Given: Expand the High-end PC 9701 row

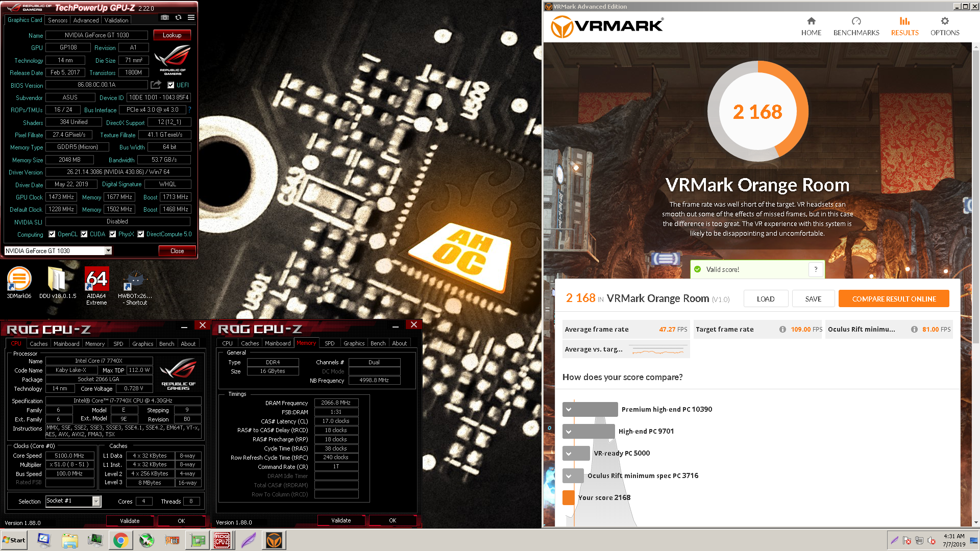Looking at the screenshot, I should [x=569, y=431].
